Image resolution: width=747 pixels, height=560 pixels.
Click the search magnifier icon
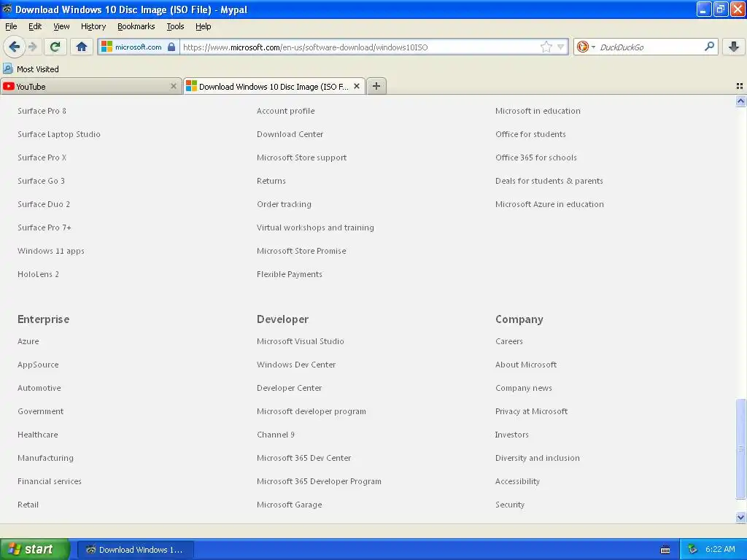pos(709,47)
